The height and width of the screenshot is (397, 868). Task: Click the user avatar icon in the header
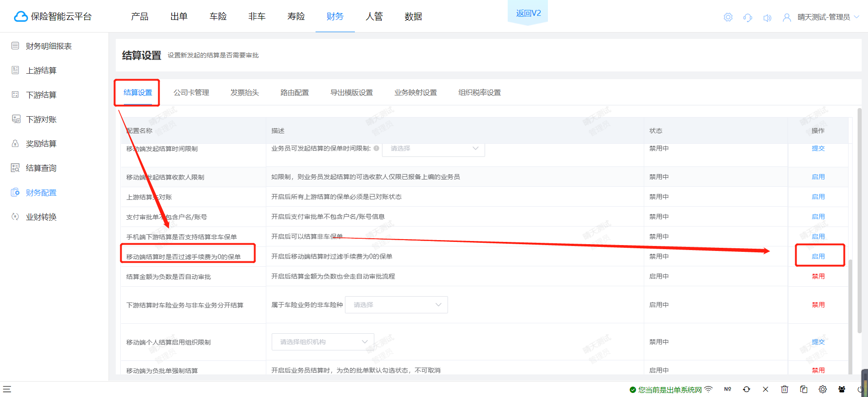point(787,18)
